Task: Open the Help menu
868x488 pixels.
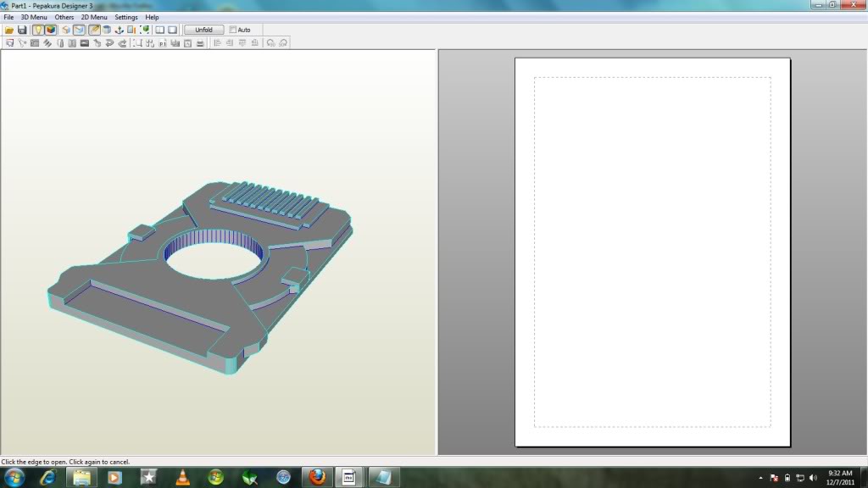Action: (152, 17)
